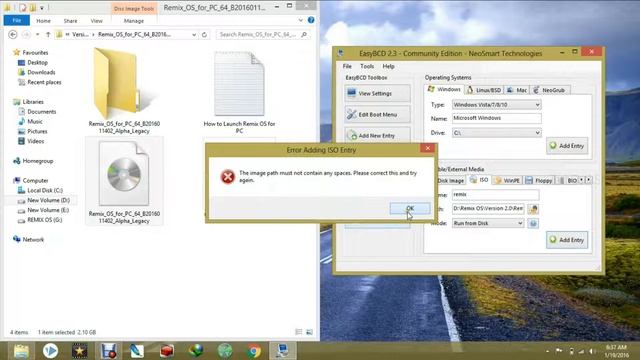This screenshot has width=640, height=360.
Task: Select REMIX OS (G:) drive
Action: coord(44,220)
